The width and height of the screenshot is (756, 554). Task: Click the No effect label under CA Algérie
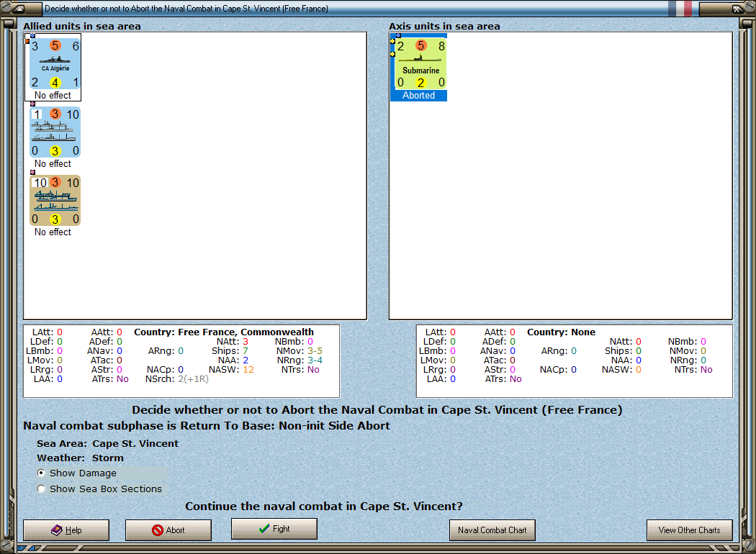tap(53, 96)
